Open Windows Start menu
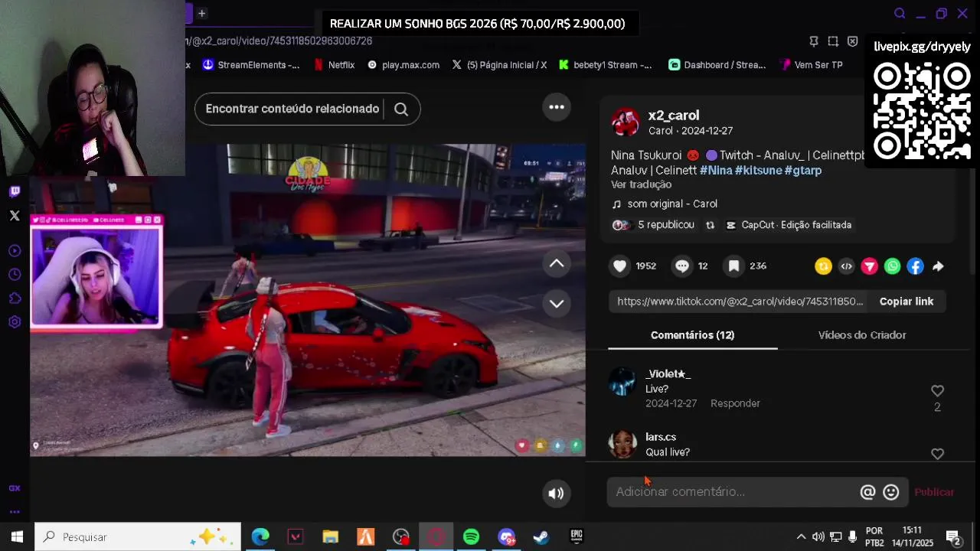980x551 pixels. 17,537
